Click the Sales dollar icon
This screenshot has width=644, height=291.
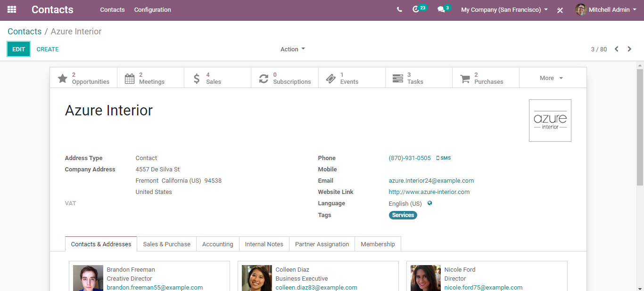click(x=197, y=78)
